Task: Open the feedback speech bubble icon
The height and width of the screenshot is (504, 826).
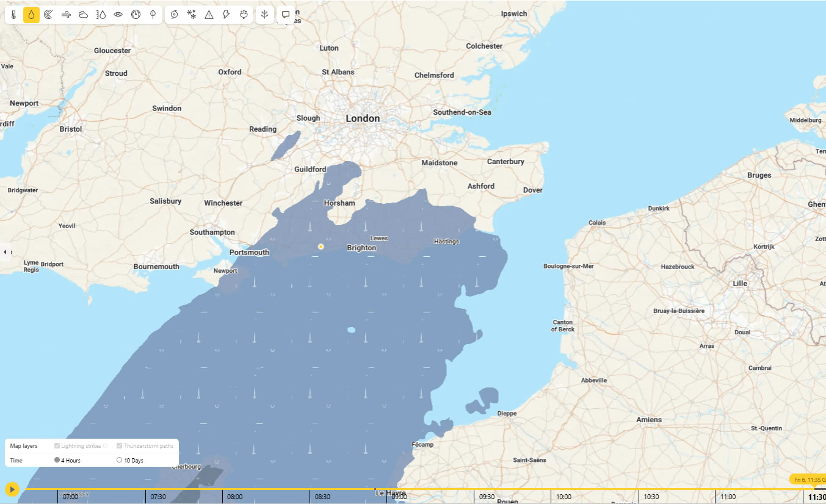Action: [286, 15]
